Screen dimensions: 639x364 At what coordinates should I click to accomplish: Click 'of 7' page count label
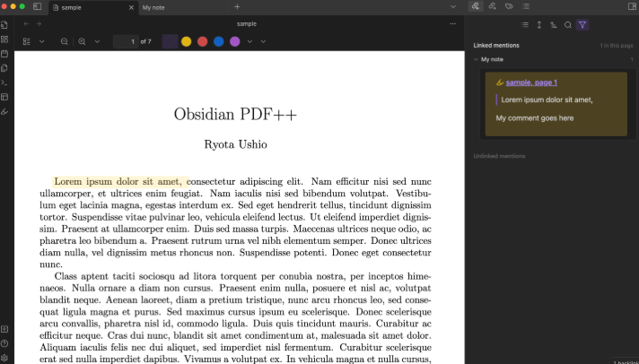coord(146,41)
